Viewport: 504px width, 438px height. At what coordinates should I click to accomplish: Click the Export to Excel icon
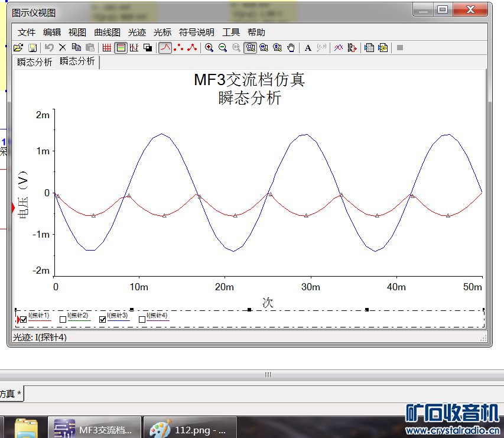(x=369, y=48)
